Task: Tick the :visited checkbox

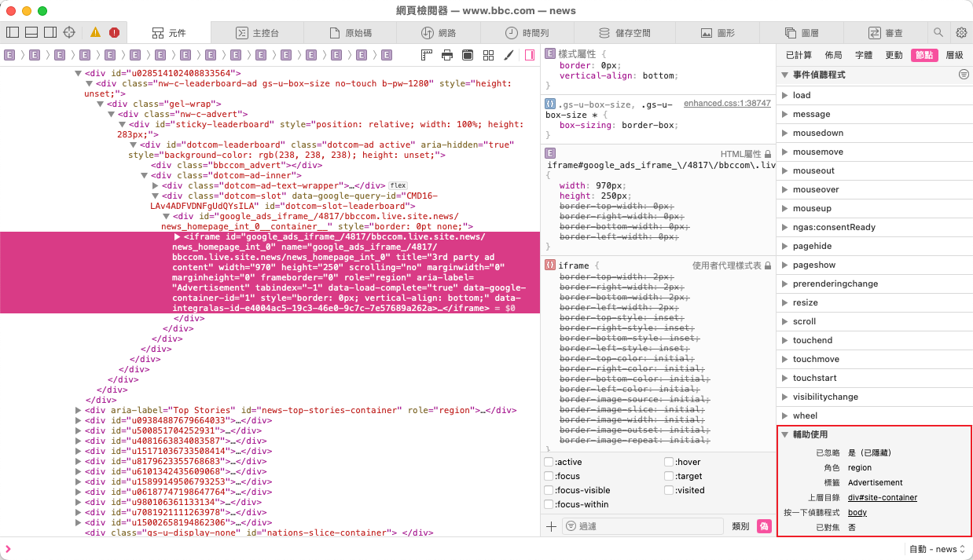Action: click(x=669, y=490)
